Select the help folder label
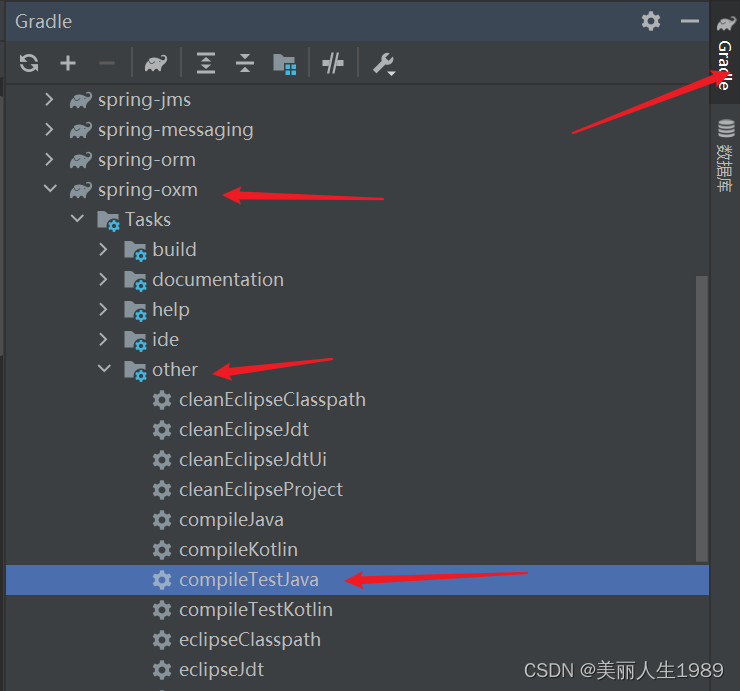The image size is (740, 691). 171,310
